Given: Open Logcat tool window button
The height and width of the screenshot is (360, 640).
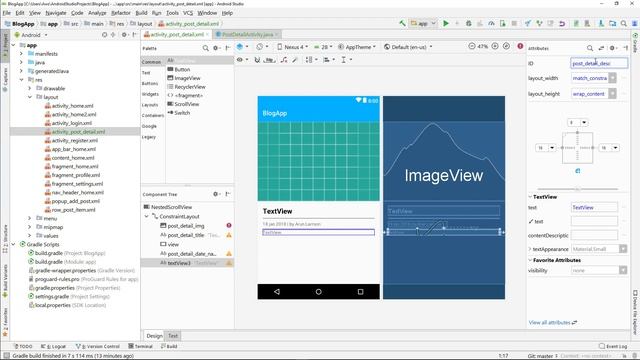Looking at the screenshot, I should point(53,346).
